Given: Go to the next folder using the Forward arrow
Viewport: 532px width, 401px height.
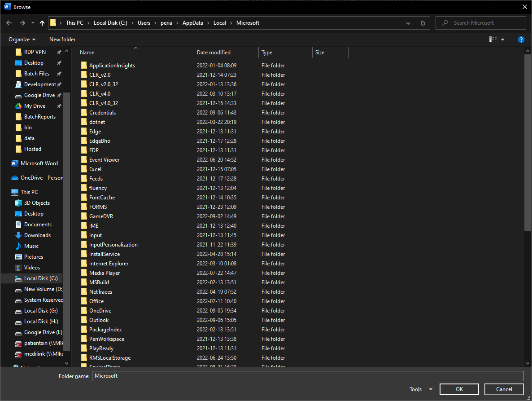Looking at the screenshot, I should click(x=22, y=23).
